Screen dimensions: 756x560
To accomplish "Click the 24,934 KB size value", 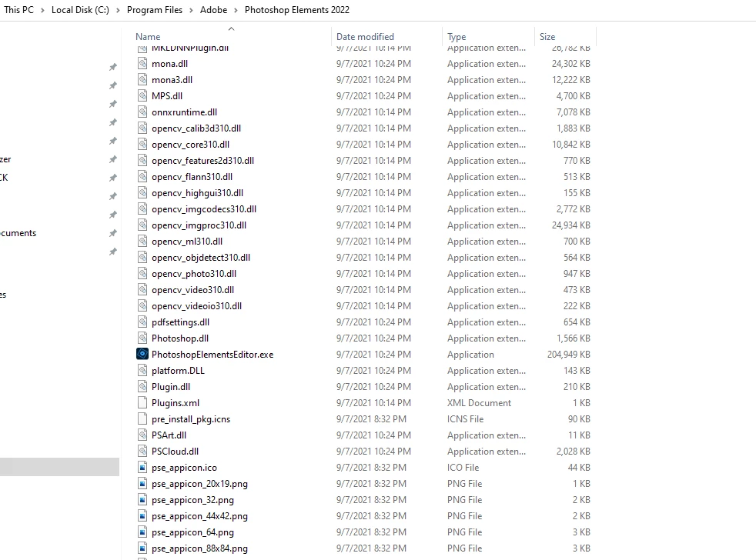I will pos(571,225).
